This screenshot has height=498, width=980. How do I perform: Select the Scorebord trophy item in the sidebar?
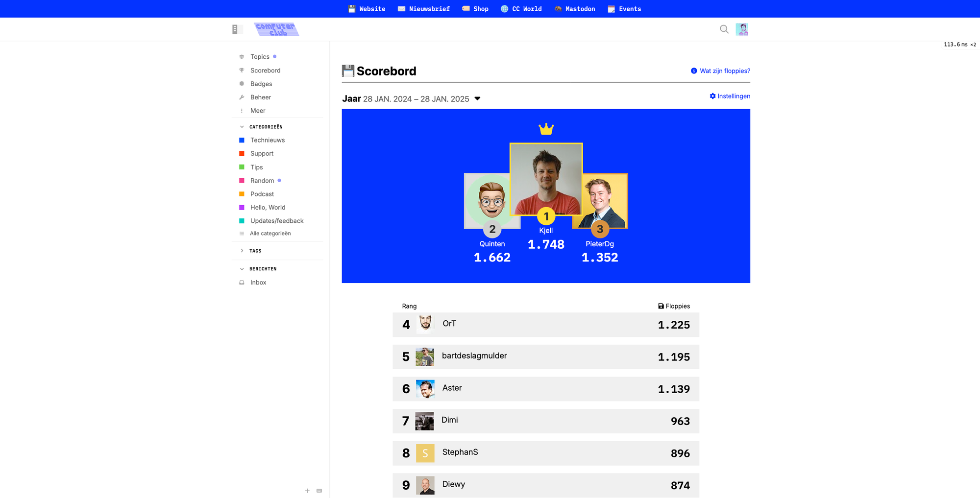265,70
